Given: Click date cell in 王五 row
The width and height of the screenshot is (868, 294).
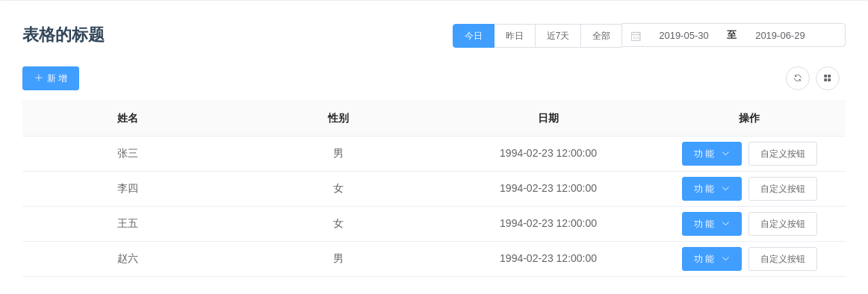Looking at the screenshot, I should coord(548,224).
